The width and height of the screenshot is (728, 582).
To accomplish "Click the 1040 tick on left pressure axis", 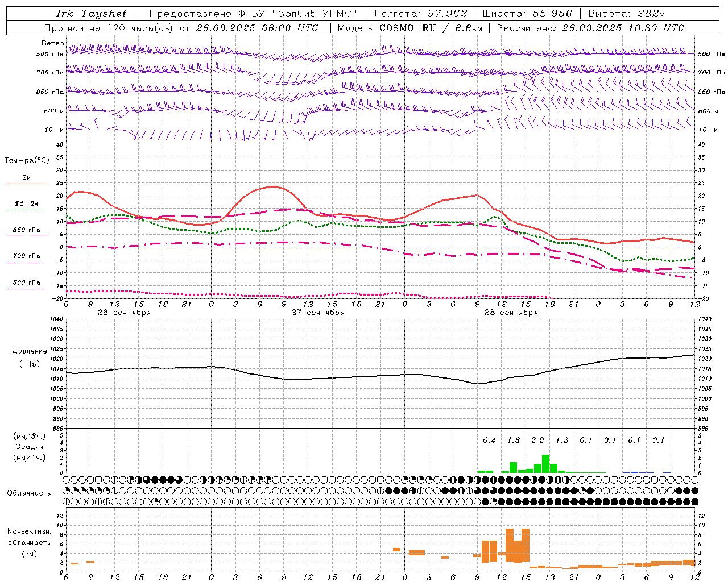I will pyautogui.click(x=56, y=319).
